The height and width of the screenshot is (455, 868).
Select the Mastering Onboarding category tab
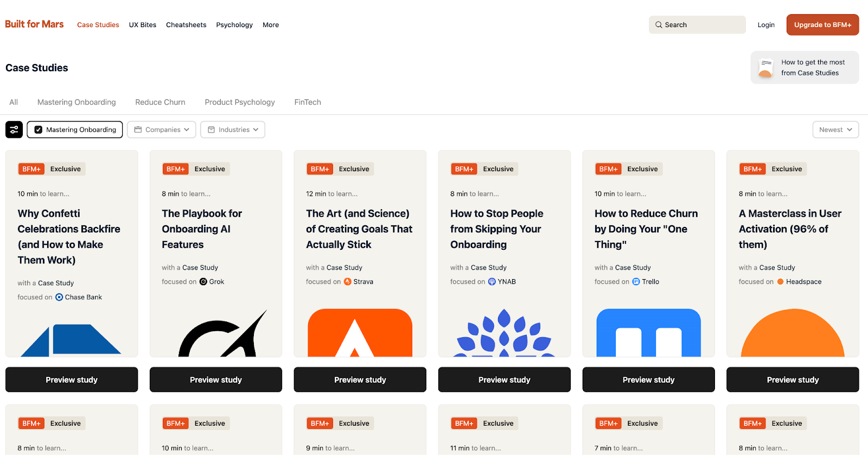pos(76,102)
